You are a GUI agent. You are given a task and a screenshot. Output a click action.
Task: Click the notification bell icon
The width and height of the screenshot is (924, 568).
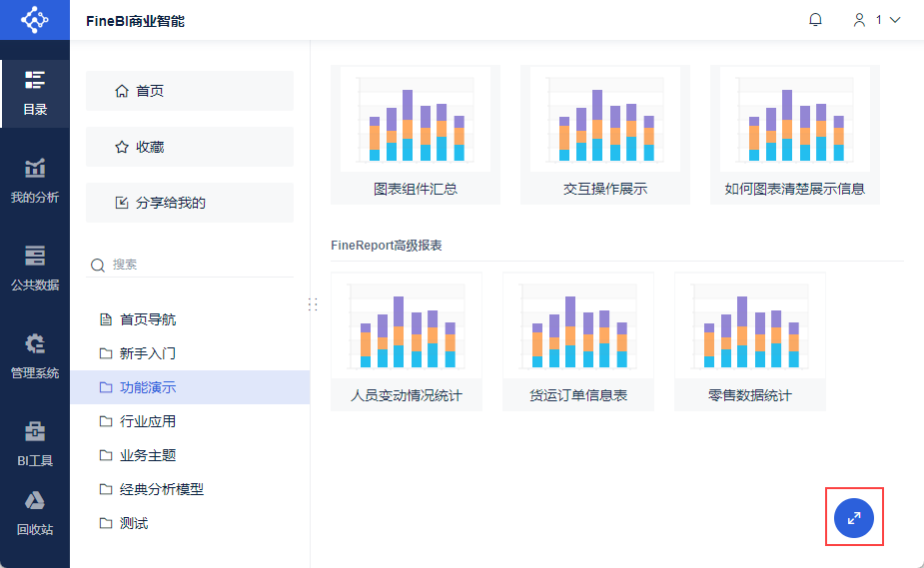click(x=815, y=20)
